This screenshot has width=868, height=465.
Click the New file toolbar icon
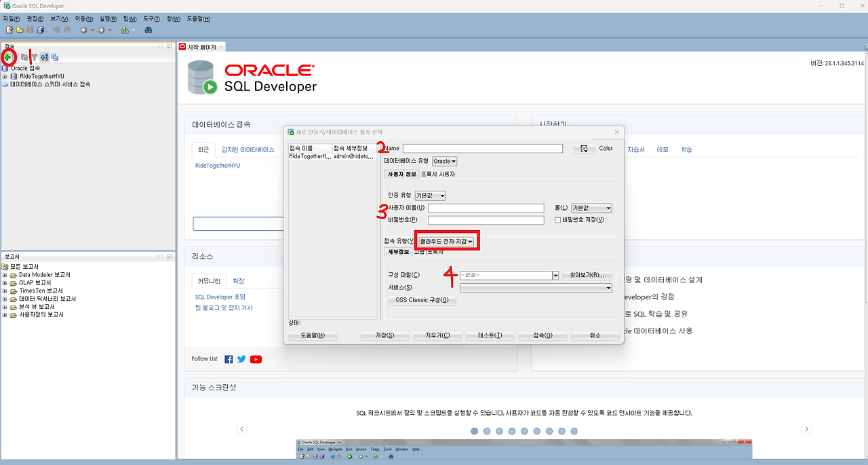coord(9,30)
